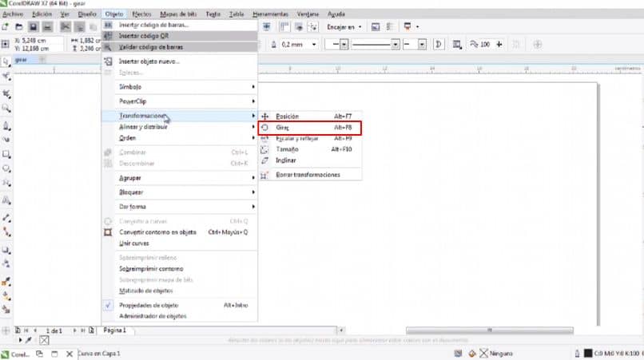Select the Shape tool in the toolbox
The width and height of the screenshot is (644, 360).
(x=6, y=77)
